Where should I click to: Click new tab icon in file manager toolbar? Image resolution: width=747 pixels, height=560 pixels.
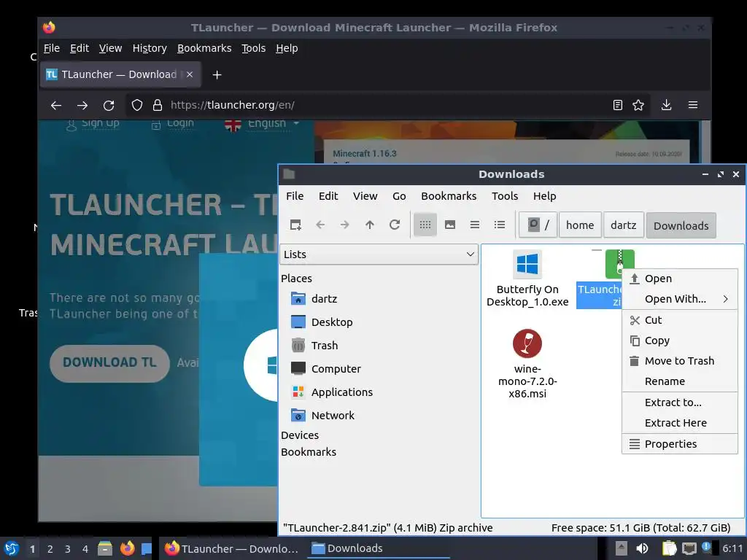[x=295, y=225]
